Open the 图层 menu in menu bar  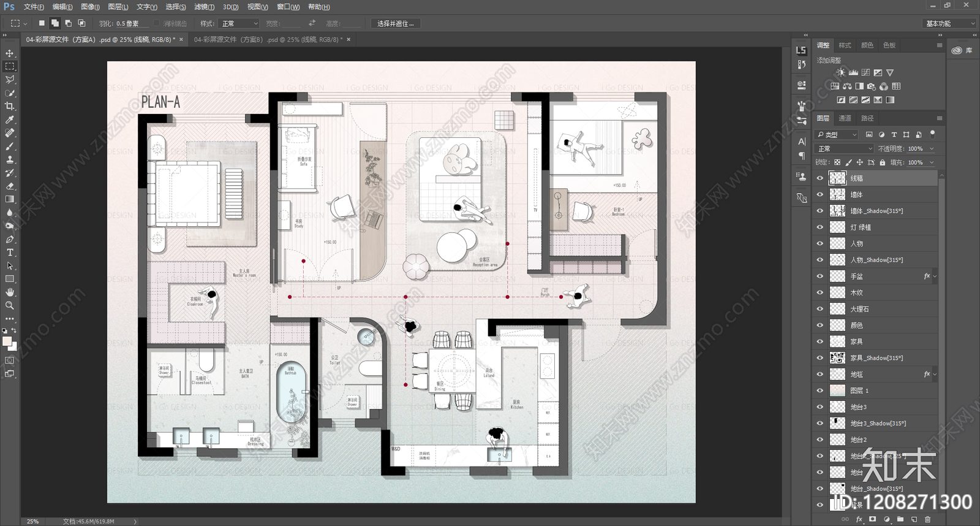coord(118,7)
